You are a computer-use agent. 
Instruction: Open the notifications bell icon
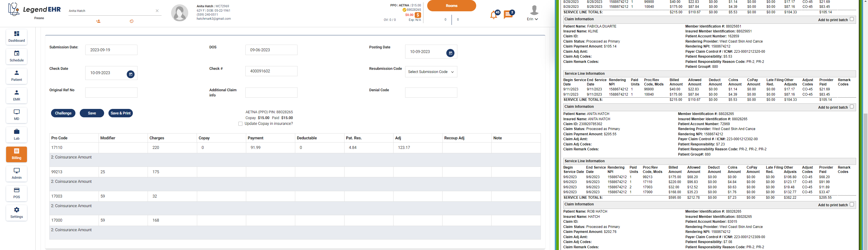point(494,15)
